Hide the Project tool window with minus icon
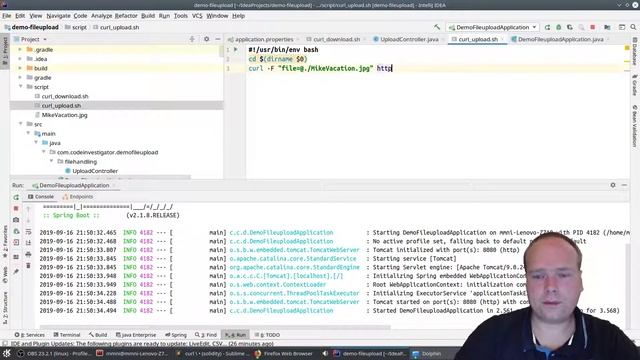The image size is (640, 360). click(x=218, y=39)
